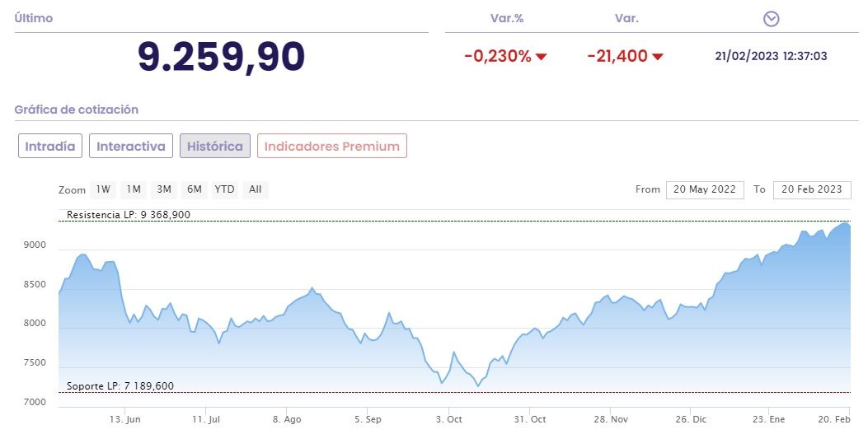Switch to the Intradía chart tab

point(50,147)
